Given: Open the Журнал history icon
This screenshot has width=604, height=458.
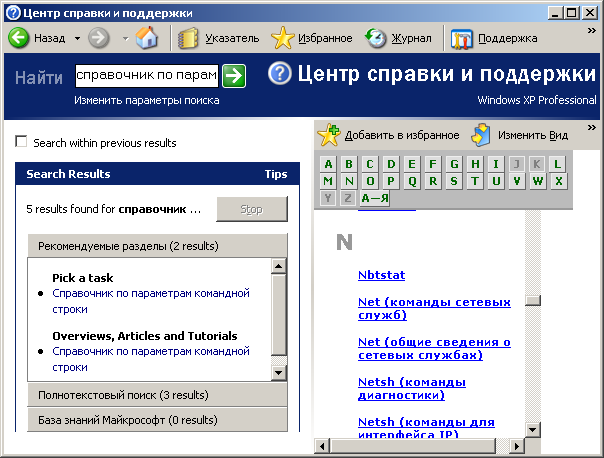Looking at the screenshot, I should pos(376,38).
